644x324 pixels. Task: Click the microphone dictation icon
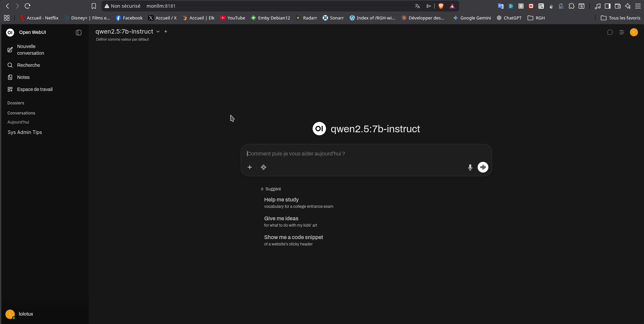click(470, 167)
